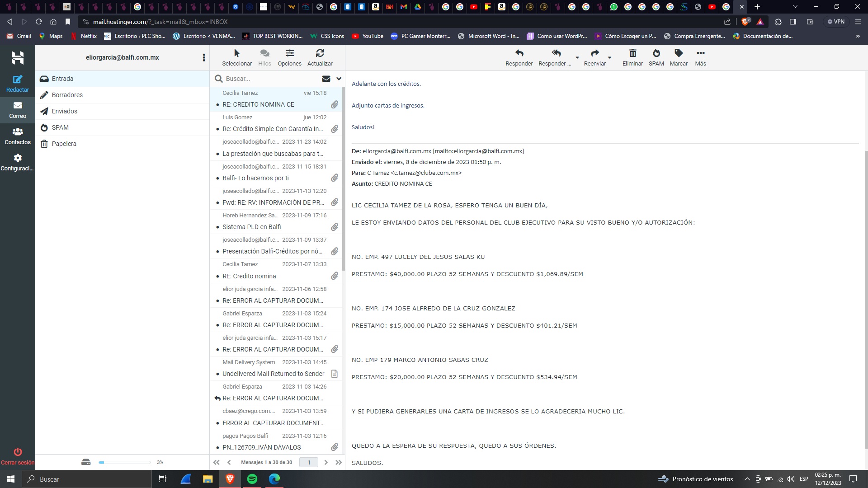
Task: Toggle the unread filter envelope icon
Action: pyautogui.click(x=326, y=79)
